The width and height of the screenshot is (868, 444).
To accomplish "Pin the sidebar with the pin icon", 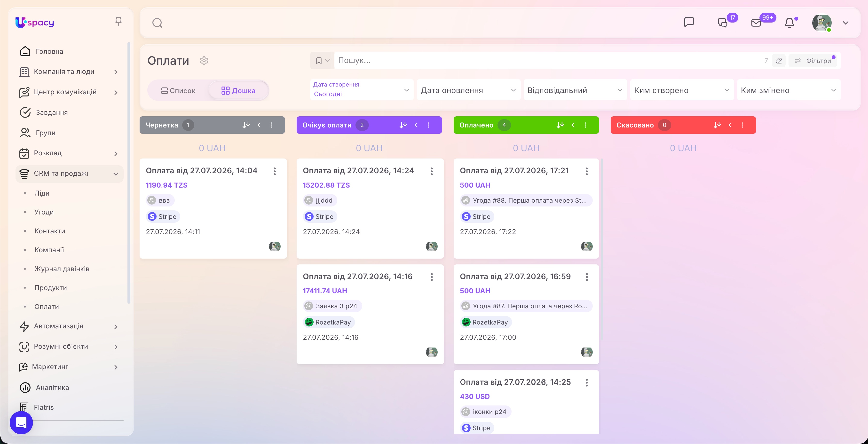I will 118,22.
